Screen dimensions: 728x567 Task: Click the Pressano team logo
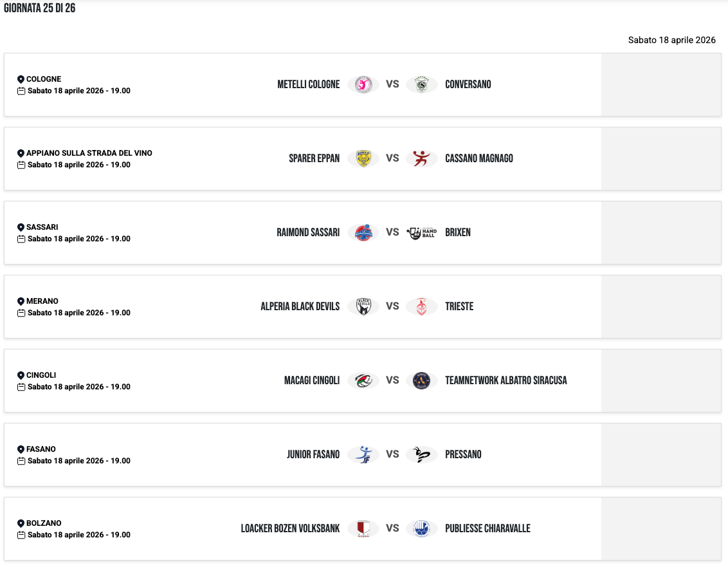421,454
